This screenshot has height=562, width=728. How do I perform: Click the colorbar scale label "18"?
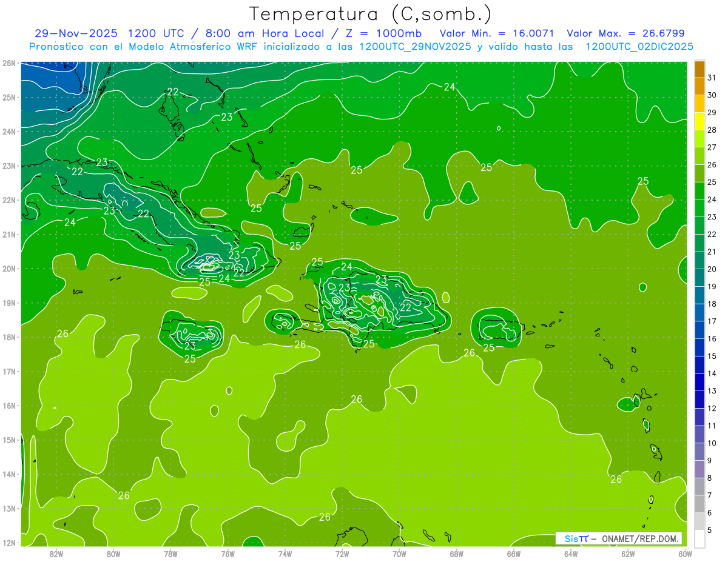coord(712,304)
